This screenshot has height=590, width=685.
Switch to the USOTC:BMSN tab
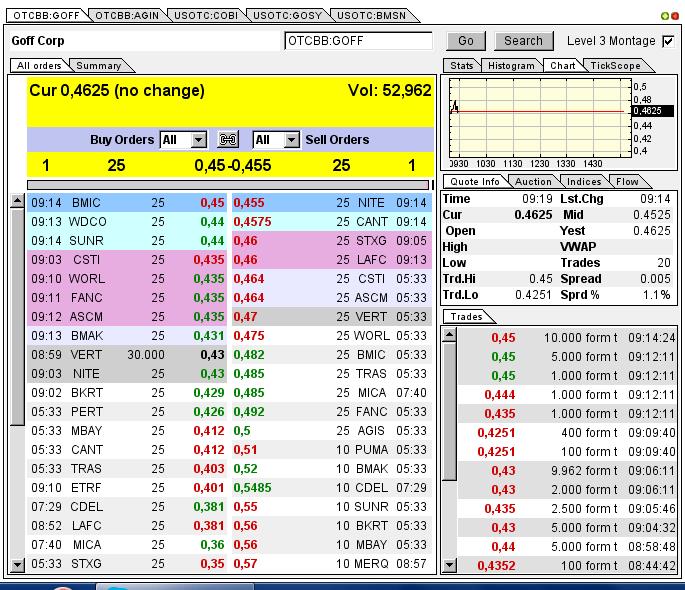(371, 15)
